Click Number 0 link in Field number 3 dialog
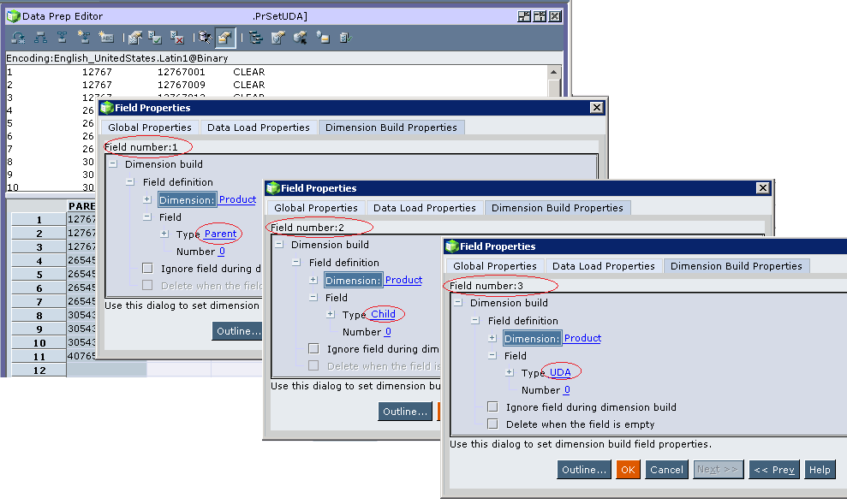 [x=567, y=389]
